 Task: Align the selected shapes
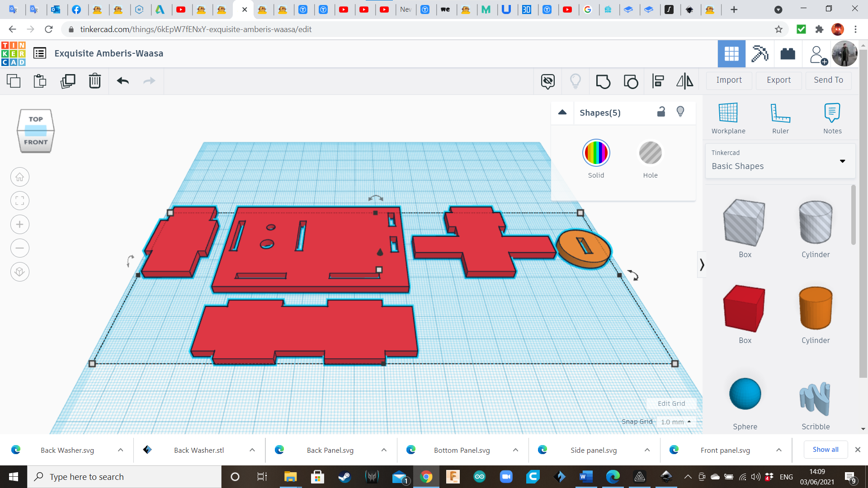(x=658, y=81)
